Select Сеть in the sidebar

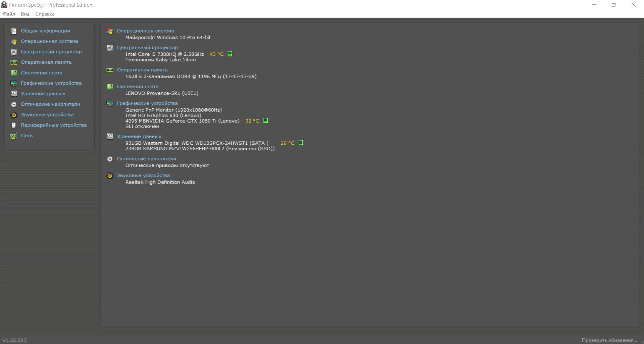27,136
